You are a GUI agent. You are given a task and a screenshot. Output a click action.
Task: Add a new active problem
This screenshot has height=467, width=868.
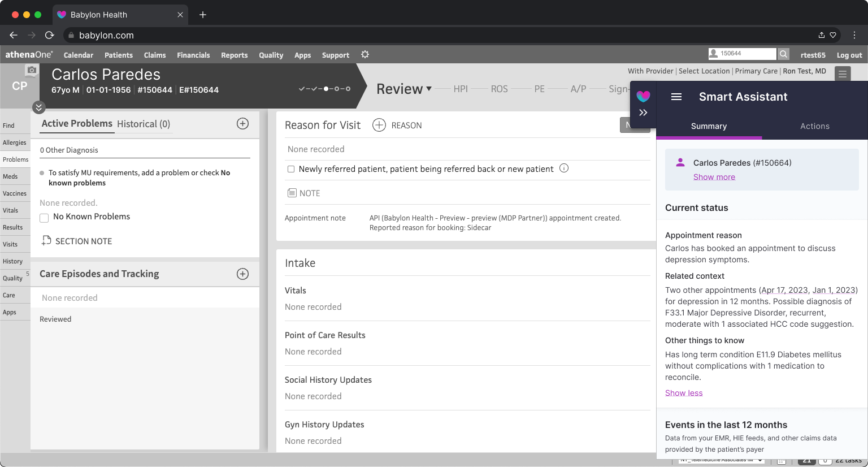point(242,124)
